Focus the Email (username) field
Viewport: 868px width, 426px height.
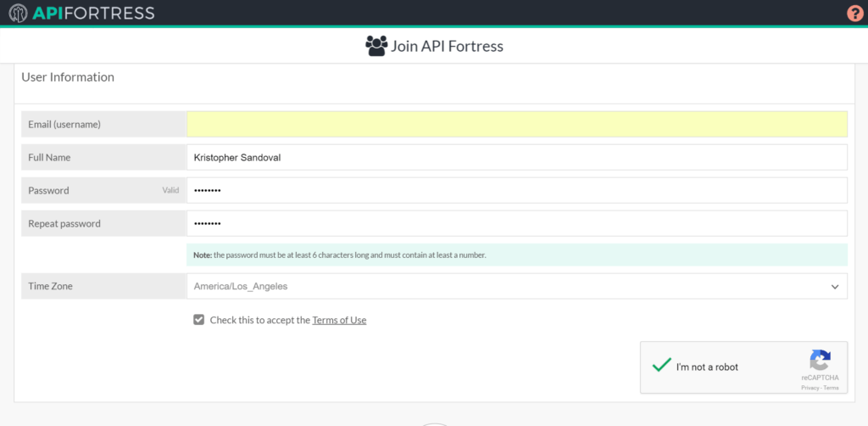tap(516, 124)
